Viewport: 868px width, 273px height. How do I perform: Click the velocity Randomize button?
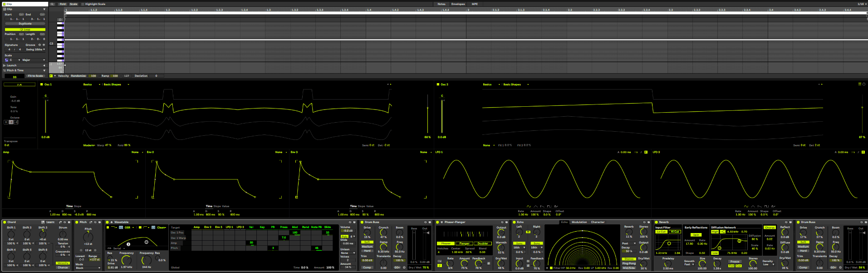78,76
